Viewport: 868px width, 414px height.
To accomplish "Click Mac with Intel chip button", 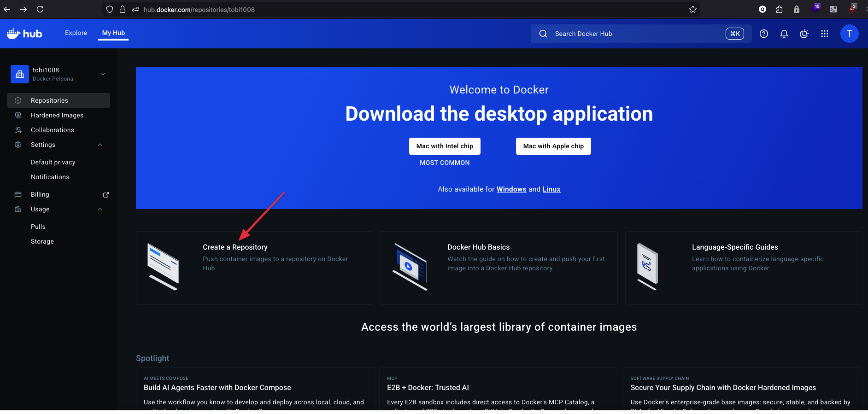I will click(x=445, y=146).
